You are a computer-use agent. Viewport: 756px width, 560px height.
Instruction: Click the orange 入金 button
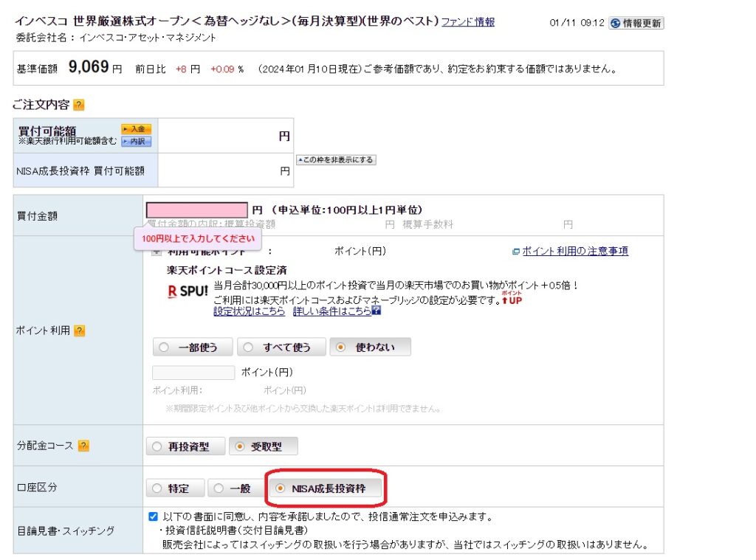tap(136, 129)
